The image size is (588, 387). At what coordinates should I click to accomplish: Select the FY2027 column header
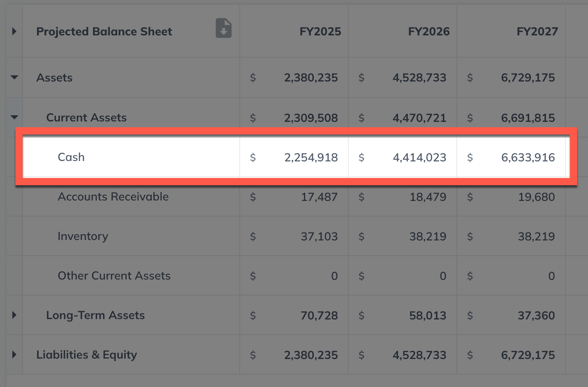point(537,32)
